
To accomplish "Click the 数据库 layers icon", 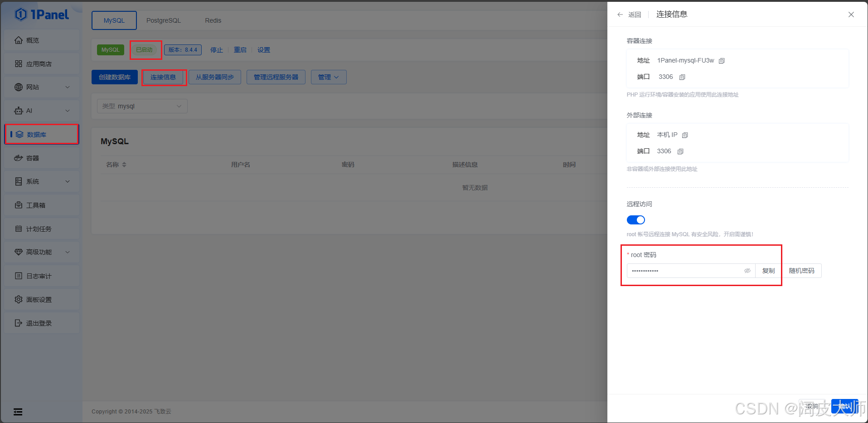I will tap(19, 135).
